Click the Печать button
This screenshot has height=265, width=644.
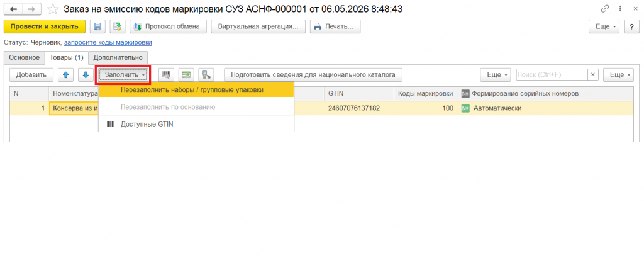tap(335, 26)
